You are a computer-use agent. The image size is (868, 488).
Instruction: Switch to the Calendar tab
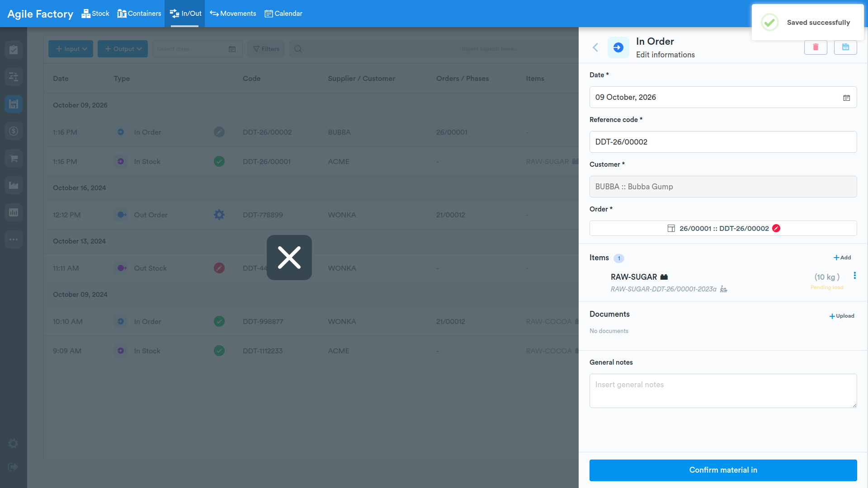coord(283,14)
